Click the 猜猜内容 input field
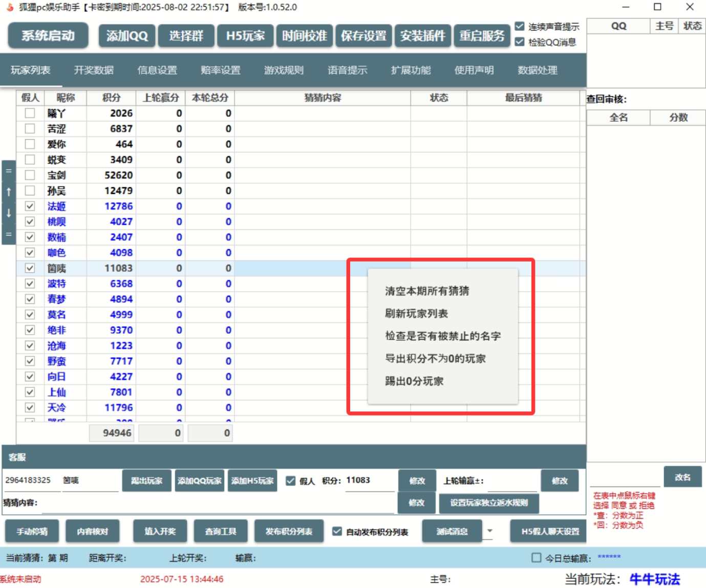 coord(219,503)
